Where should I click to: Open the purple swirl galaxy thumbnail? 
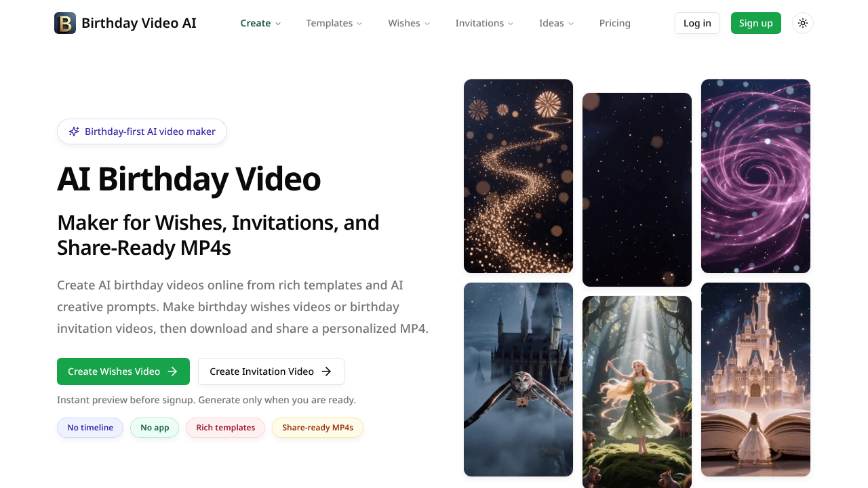pos(755,176)
